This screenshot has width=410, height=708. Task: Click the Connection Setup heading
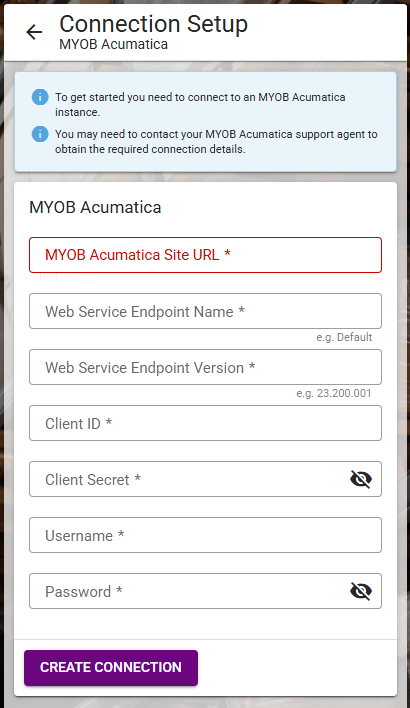(x=154, y=24)
